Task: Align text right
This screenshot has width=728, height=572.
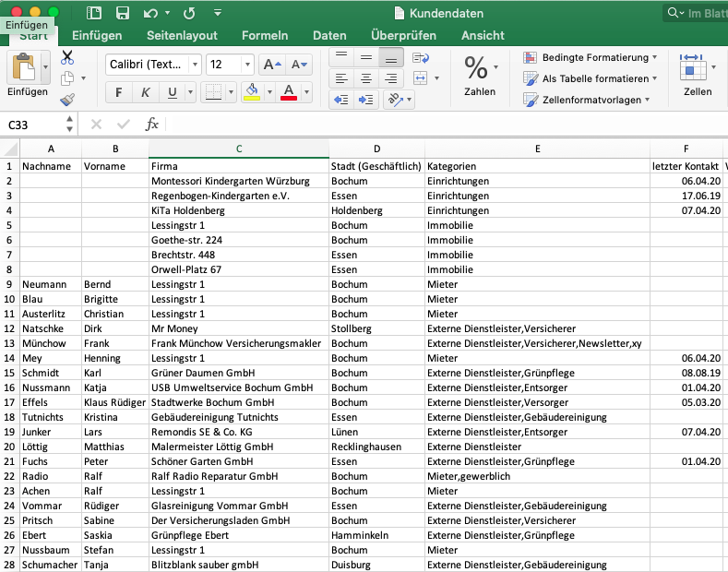Action: click(391, 78)
